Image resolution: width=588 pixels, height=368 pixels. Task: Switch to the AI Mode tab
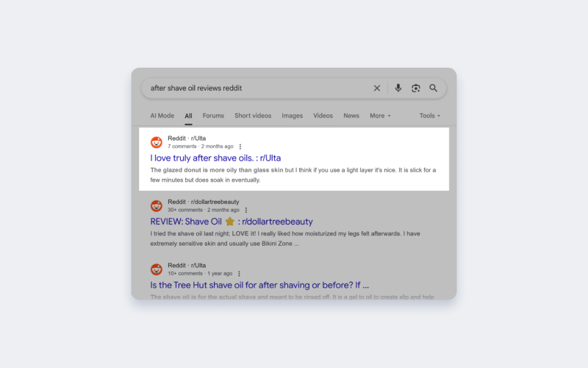[x=162, y=116]
